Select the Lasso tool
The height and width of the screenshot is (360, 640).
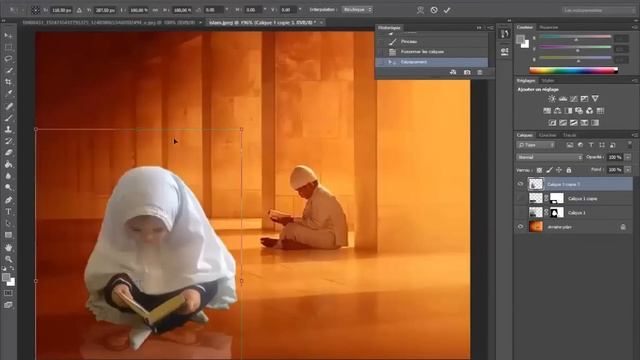tap(8, 59)
